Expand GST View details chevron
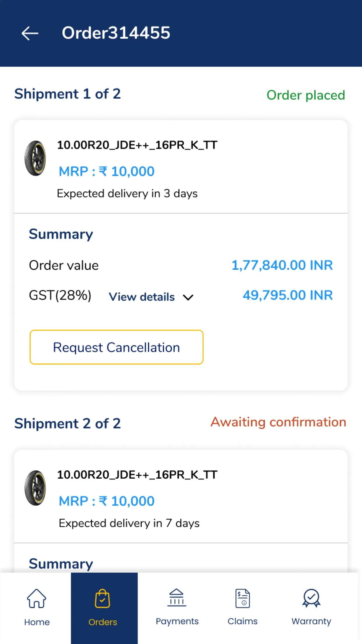Viewport: 362px width, 644px height. tap(188, 297)
